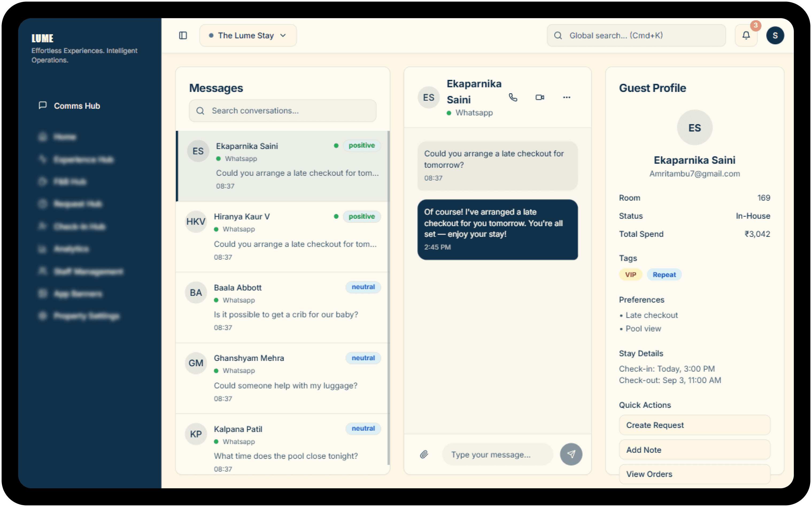Click the VIP tag

coord(630,275)
